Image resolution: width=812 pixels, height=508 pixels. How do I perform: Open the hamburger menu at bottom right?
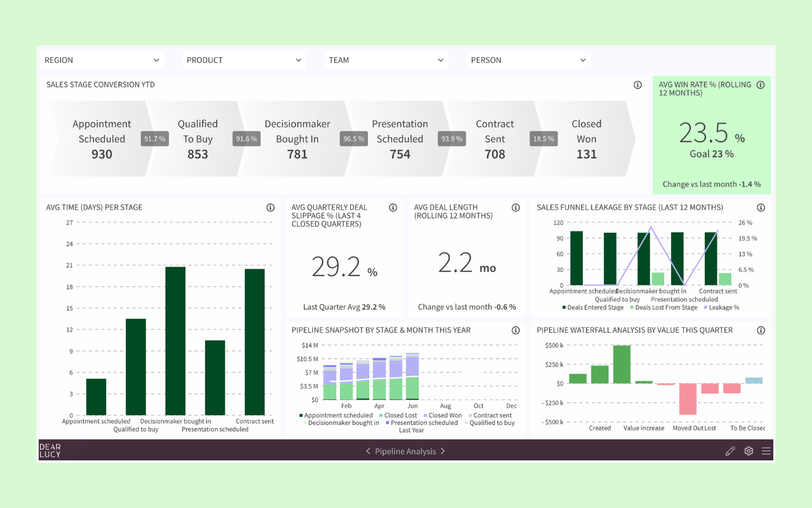pos(766,450)
